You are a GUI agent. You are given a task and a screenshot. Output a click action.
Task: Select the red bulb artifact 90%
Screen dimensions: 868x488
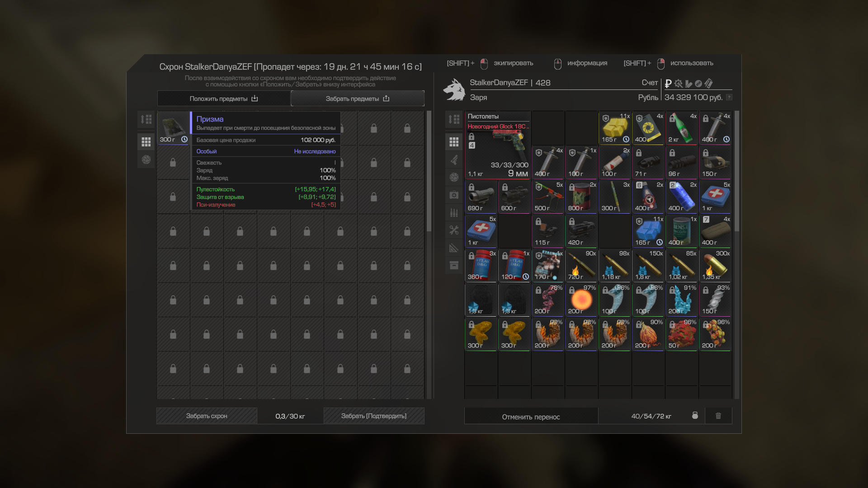tap(648, 334)
